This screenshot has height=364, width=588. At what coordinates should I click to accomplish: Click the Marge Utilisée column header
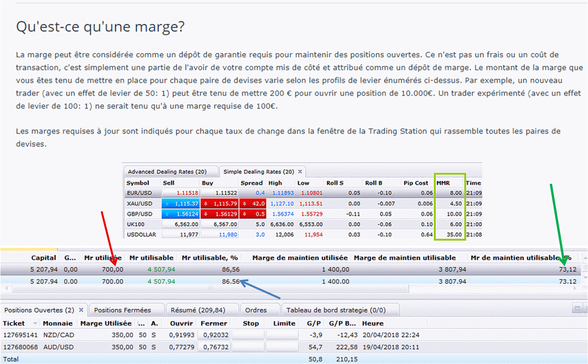[106, 323]
